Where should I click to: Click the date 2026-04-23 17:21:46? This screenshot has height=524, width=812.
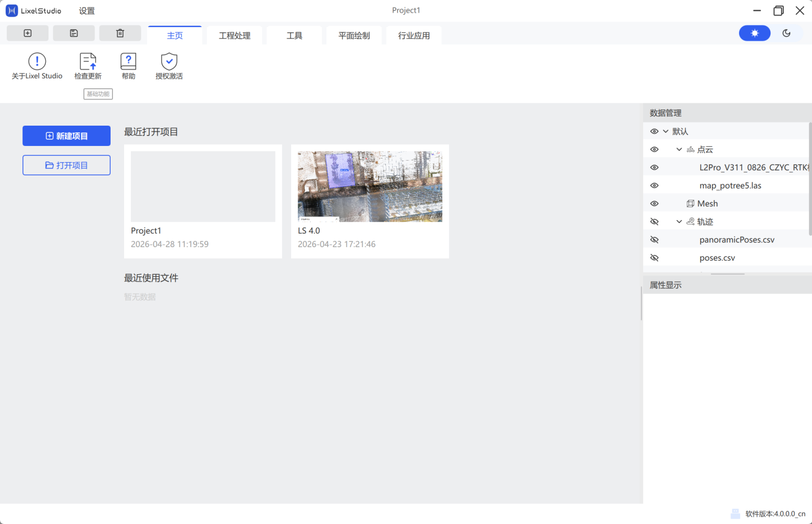(336, 245)
